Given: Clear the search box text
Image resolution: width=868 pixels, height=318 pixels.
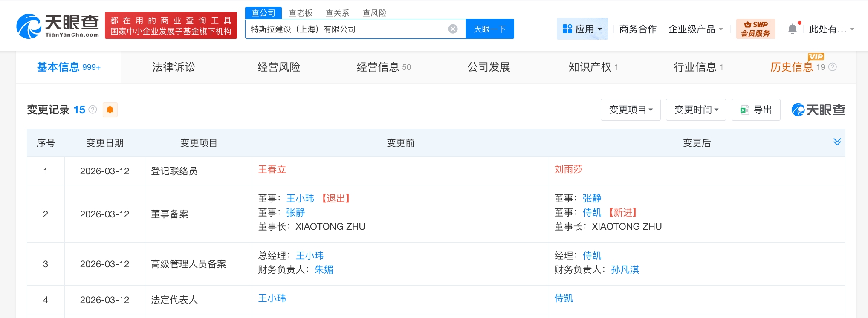Looking at the screenshot, I should pyautogui.click(x=453, y=29).
